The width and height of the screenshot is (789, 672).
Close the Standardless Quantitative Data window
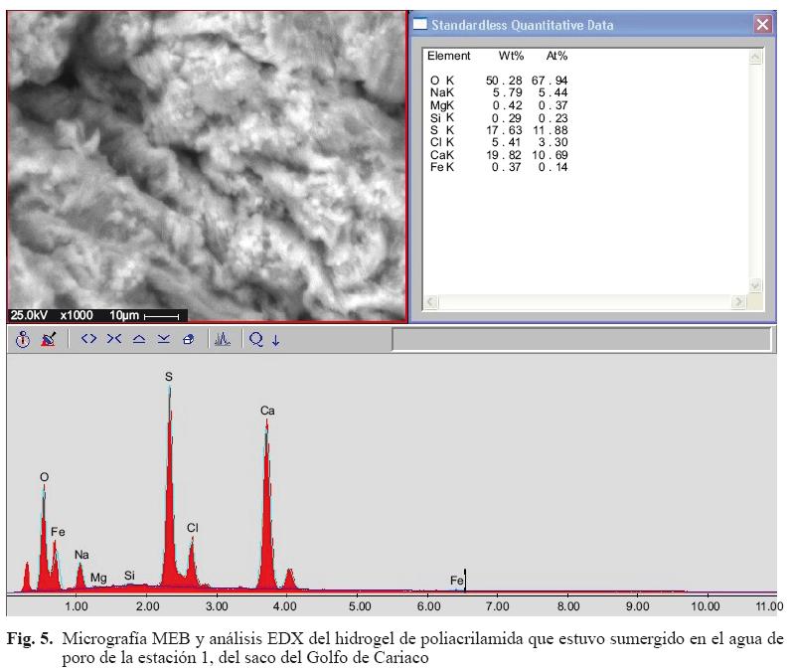[x=762, y=25]
